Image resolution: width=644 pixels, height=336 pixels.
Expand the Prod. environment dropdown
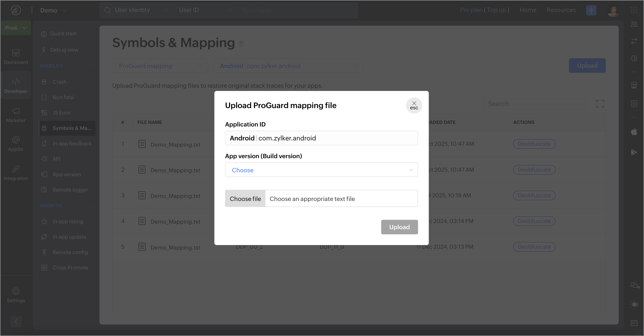tap(16, 28)
